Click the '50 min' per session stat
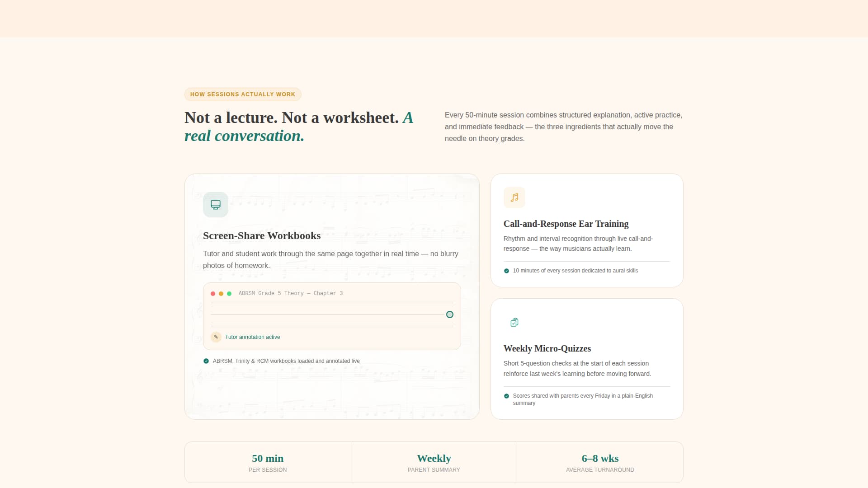868x488 pixels. pyautogui.click(x=268, y=458)
